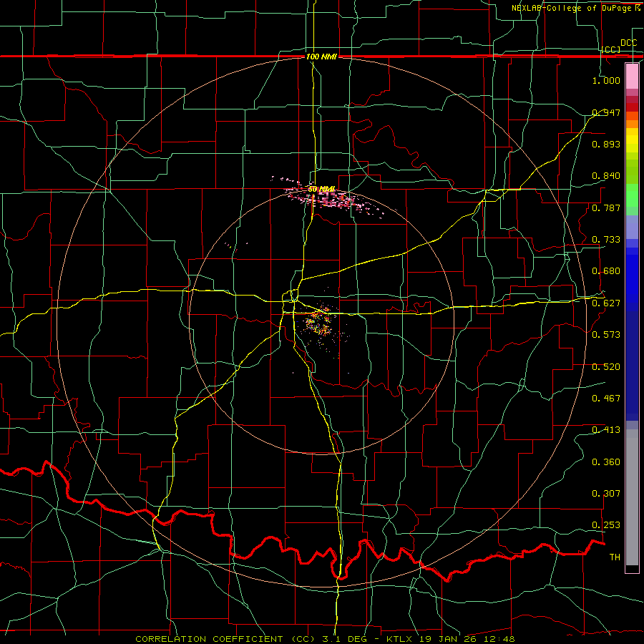Select the 0.627 scale value

coord(606,303)
